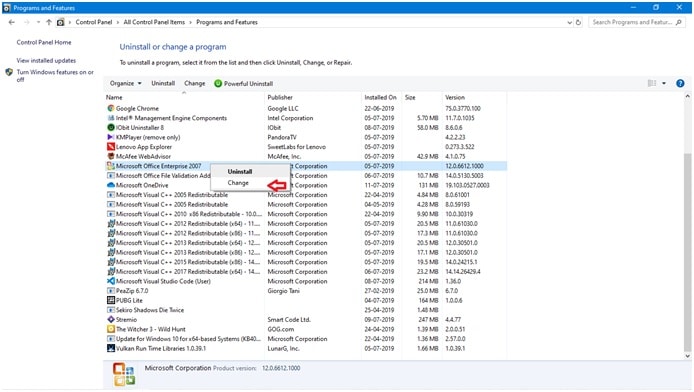This screenshot has height=392, width=694.
Task: Sort by the Publisher column header
Action: point(313,97)
